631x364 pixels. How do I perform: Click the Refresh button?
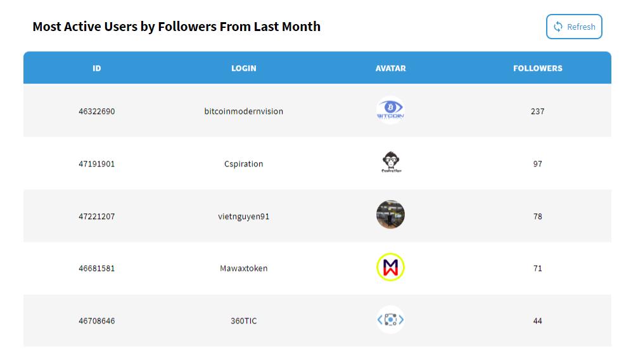574,27
